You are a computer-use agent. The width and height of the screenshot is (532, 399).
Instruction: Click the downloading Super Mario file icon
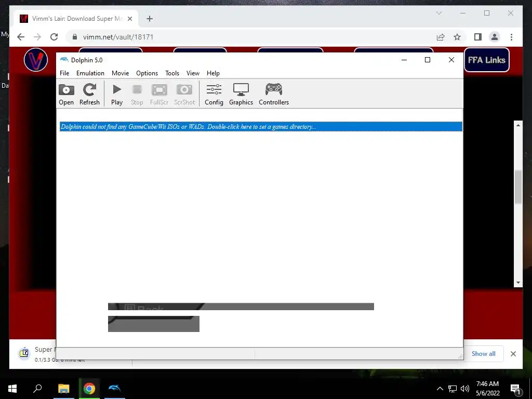click(24, 353)
